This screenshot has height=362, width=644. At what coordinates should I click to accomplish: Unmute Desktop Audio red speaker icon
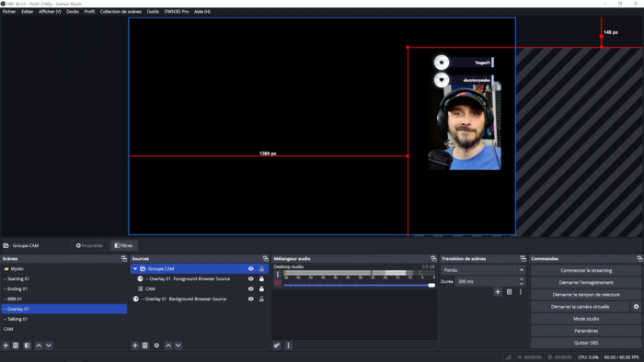(278, 283)
